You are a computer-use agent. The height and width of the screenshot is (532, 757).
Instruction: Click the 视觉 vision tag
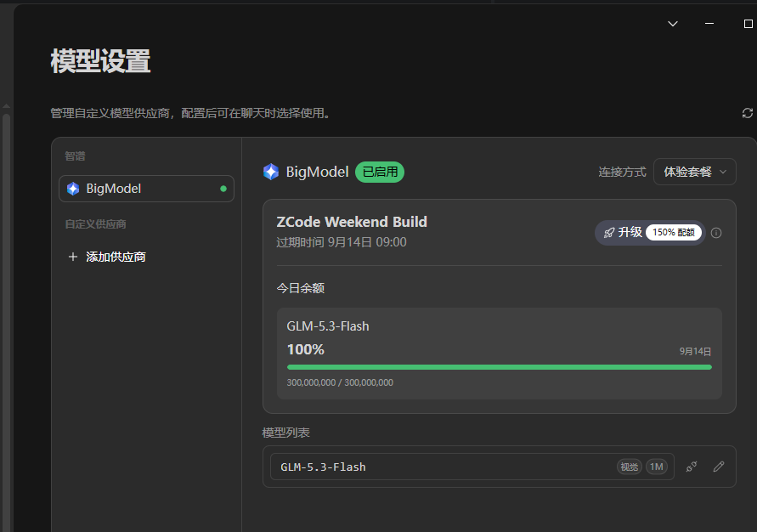point(629,467)
